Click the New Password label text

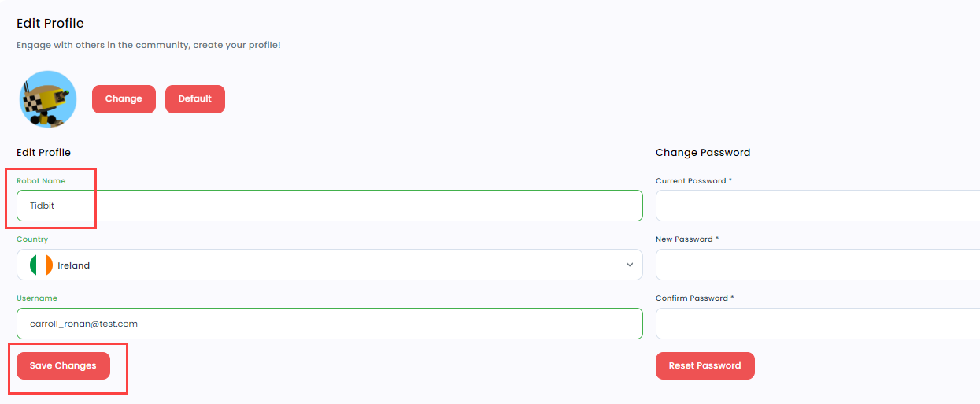(687, 239)
